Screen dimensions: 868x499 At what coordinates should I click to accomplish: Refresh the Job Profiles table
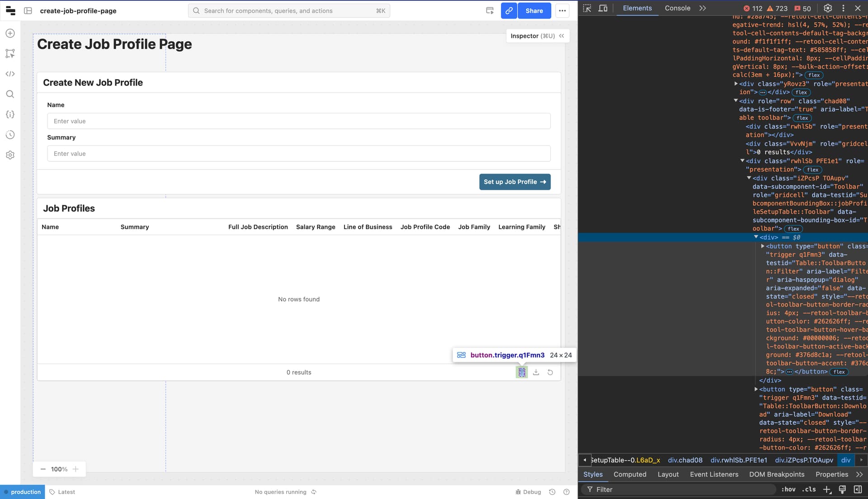pos(550,372)
